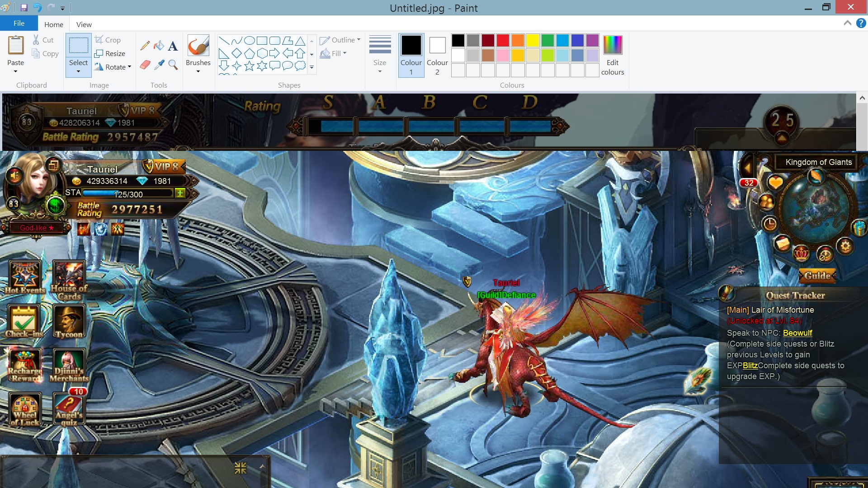Select the Eraser tool
868x488 pixels.
145,65
